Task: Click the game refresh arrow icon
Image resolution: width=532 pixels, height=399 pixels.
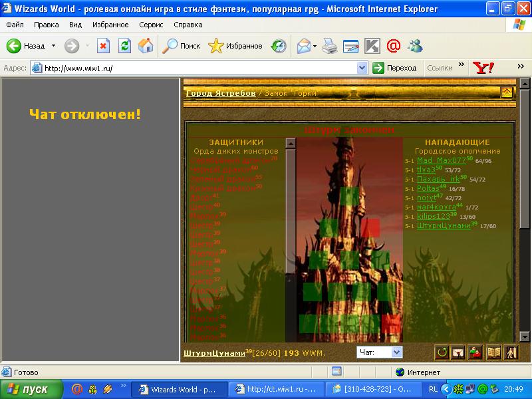Action: click(x=442, y=352)
